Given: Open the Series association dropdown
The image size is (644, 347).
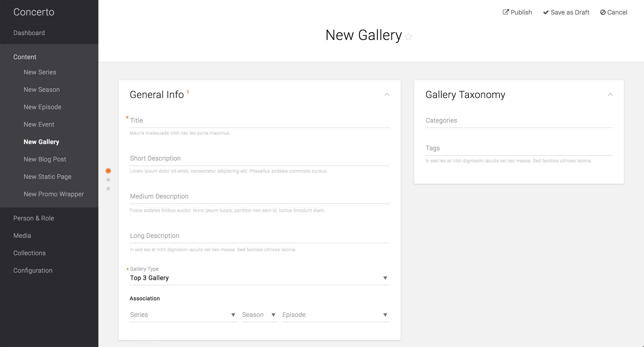Looking at the screenshot, I should click(x=183, y=315).
